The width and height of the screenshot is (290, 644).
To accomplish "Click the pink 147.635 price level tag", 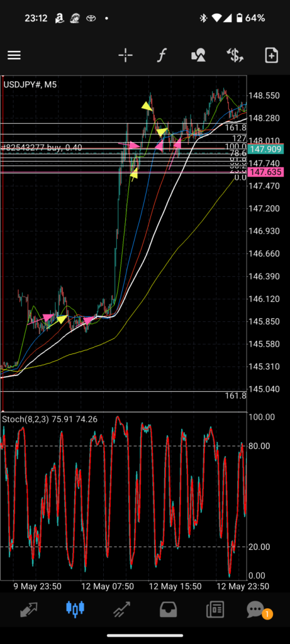I will 265,172.
